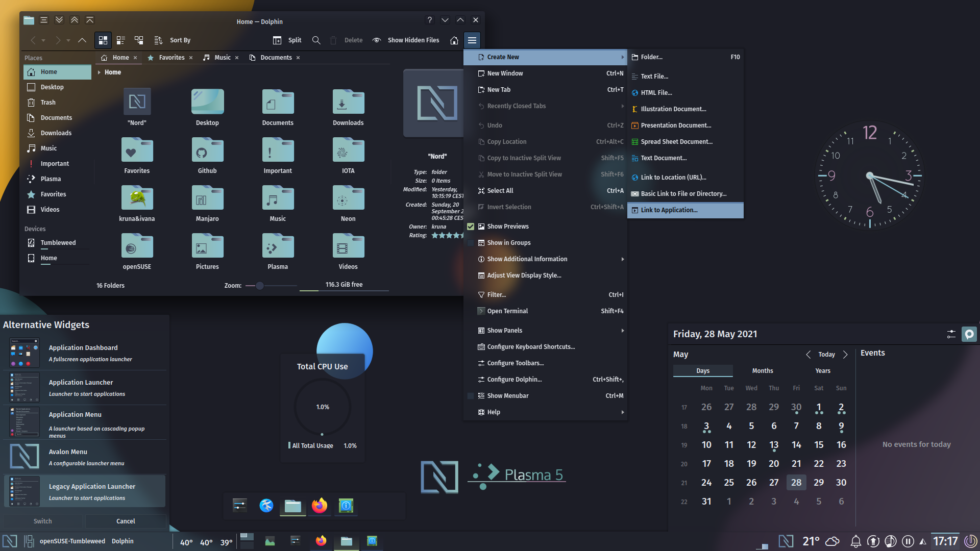This screenshot has height=551, width=980.
Task: Select Legacy Application Launcher widget
Action: pyautogui.click(x=85, y=491)
